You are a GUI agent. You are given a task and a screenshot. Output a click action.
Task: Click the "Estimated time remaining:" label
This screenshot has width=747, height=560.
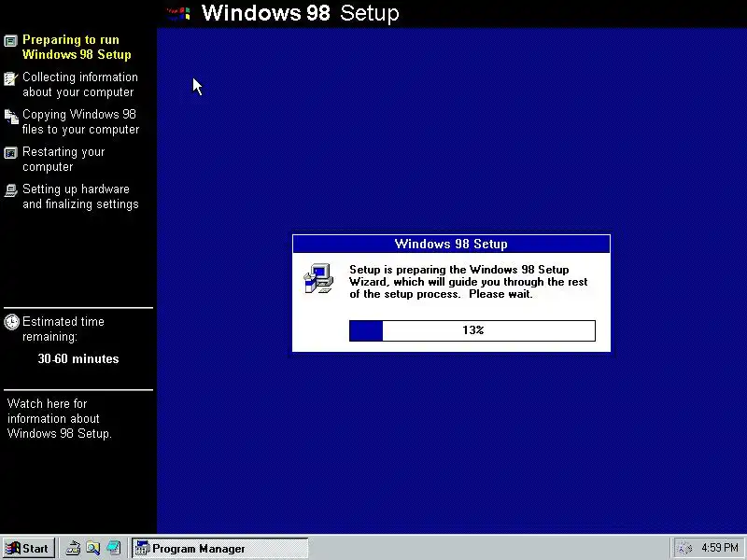[x=63, y=329]
